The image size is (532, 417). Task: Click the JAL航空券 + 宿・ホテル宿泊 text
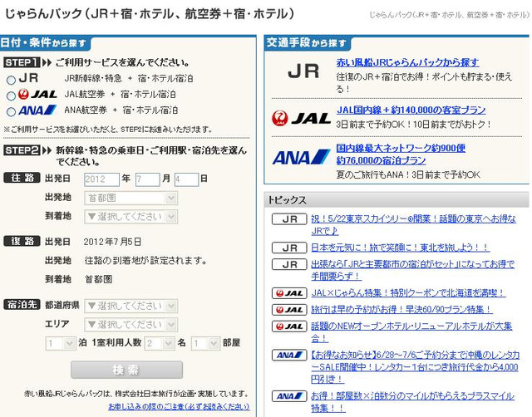point(120,94)
